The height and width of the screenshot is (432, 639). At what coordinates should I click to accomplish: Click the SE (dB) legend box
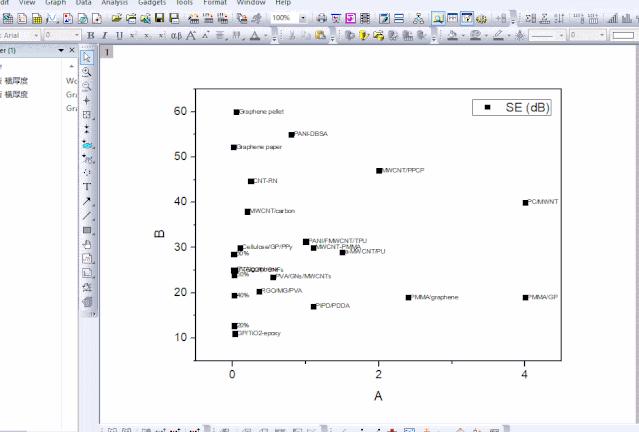(x=512, y=108)
